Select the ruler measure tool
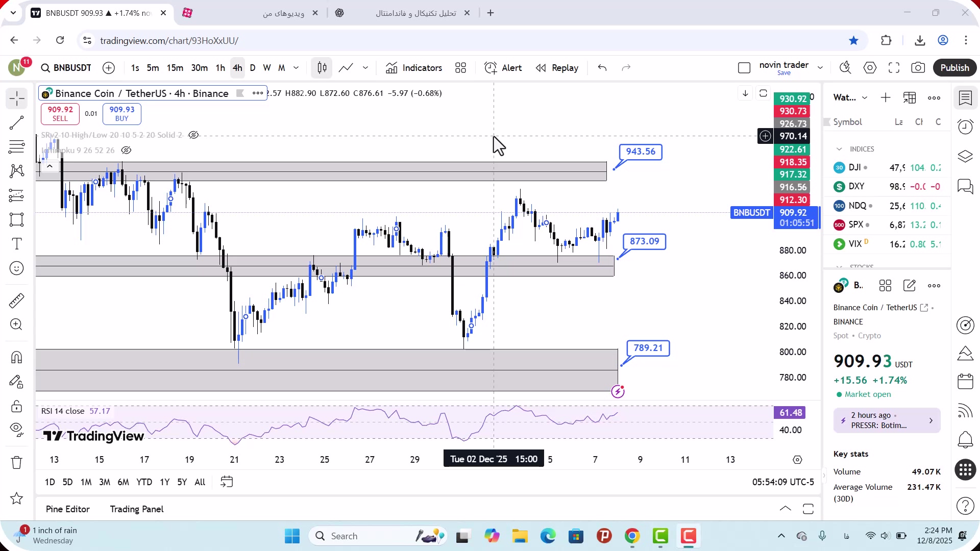This screenshot has height=551, width=980. [x=17, y=300]
